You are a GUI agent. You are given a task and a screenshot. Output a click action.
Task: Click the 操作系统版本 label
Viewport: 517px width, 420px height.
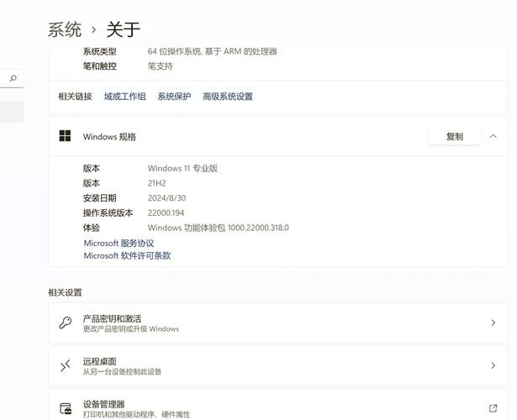pyautogui.click(x=108, y=213)
